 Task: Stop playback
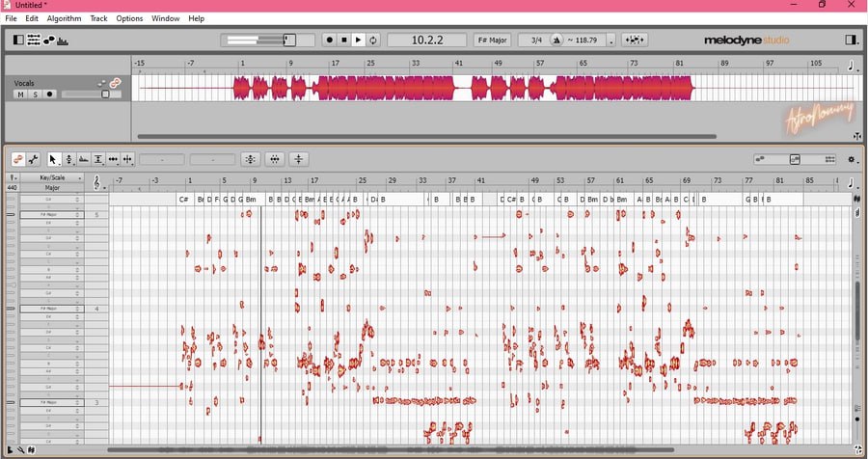point(343,40)
